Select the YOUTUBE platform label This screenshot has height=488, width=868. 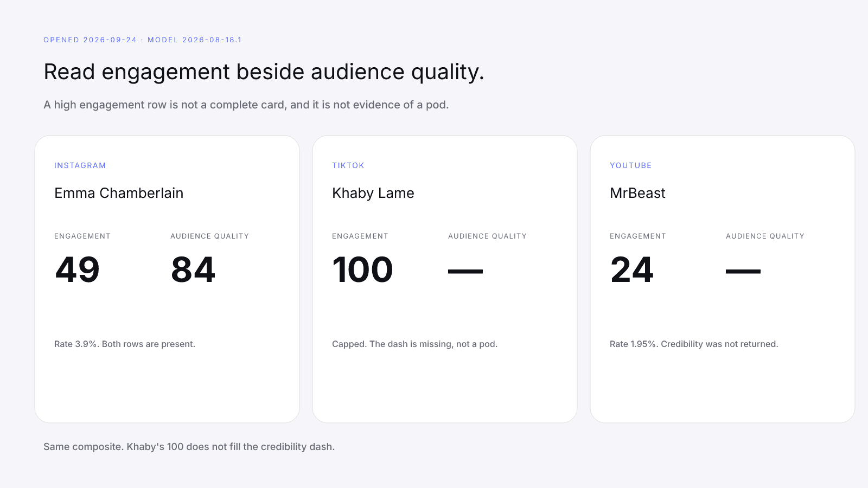[631, 165]
